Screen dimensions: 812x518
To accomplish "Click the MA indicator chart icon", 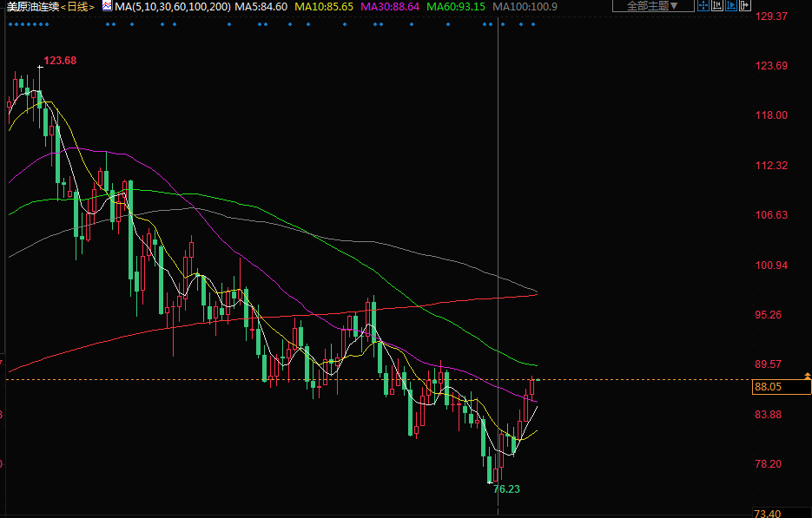I will pyautogui.click(x=107, y=6).
